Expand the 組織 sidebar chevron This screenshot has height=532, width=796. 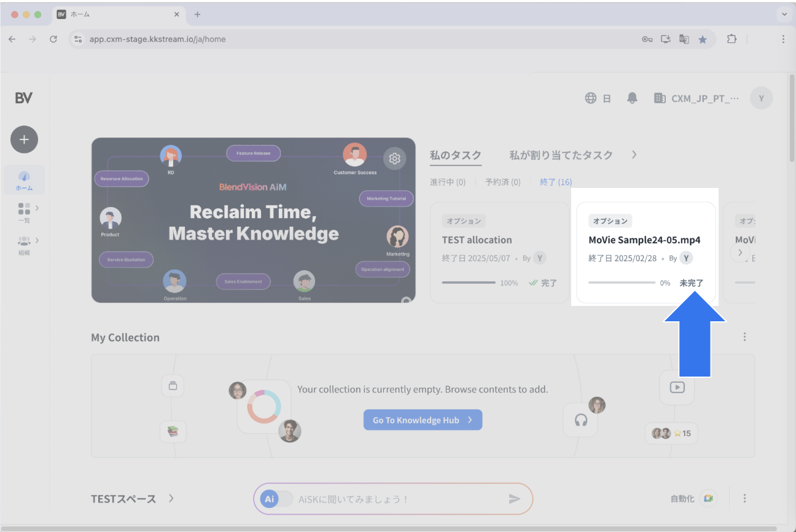point(37,240)
